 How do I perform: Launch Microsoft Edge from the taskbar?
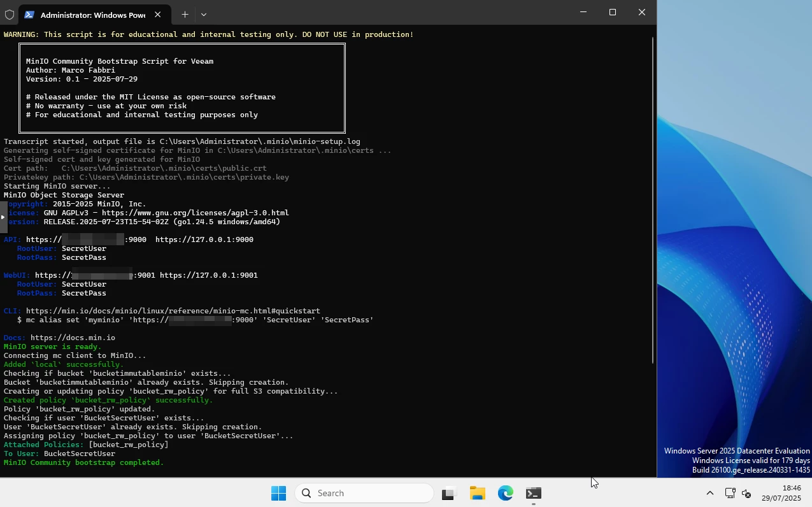506,493
